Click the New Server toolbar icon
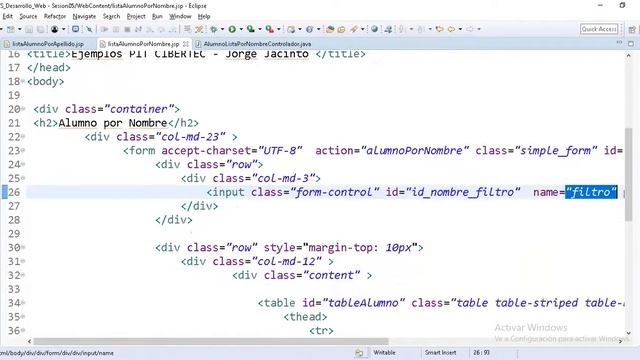Screen dimensions: 640x360 (291, 29)
